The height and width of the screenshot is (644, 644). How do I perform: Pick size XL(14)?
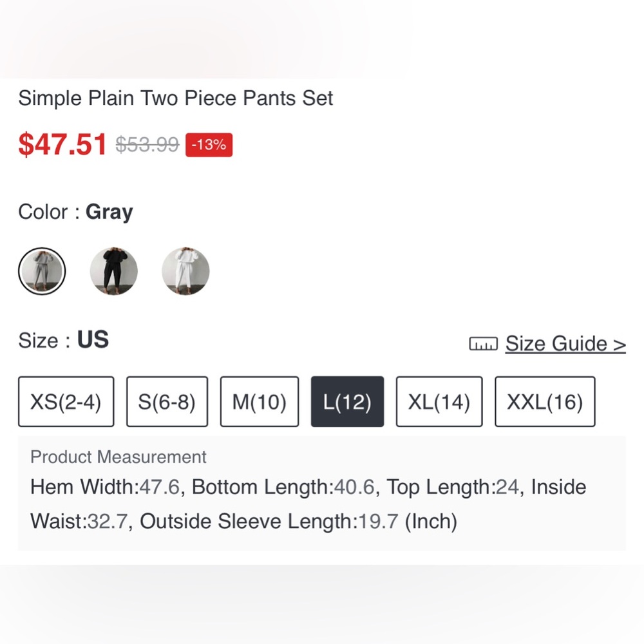(x=439, y=401)
